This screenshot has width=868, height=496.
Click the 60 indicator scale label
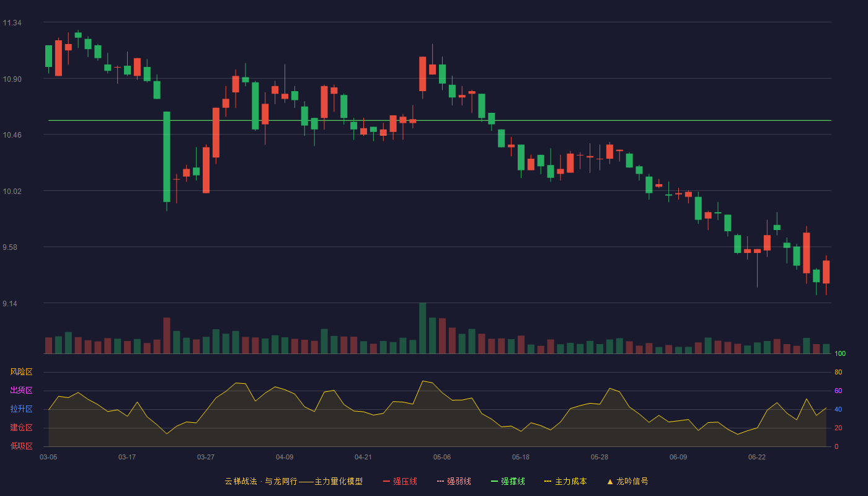click(838, 391)
